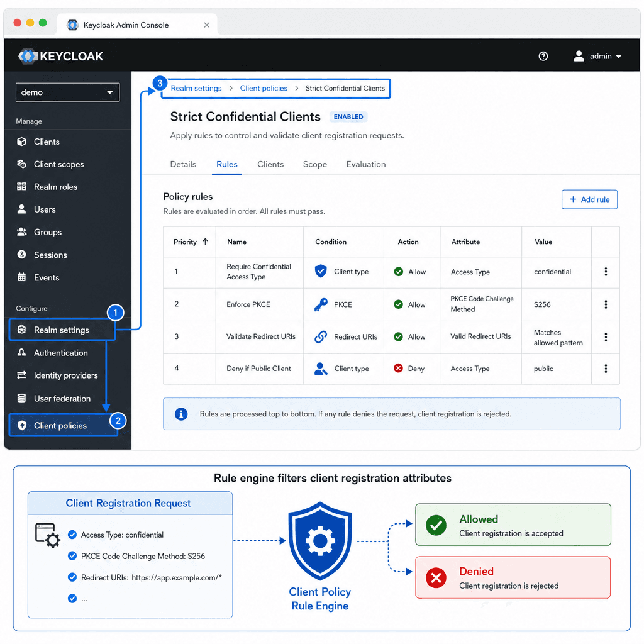Switch to the Scope tab
Viewport: 644px width, 644px height.
pos(315,164)
